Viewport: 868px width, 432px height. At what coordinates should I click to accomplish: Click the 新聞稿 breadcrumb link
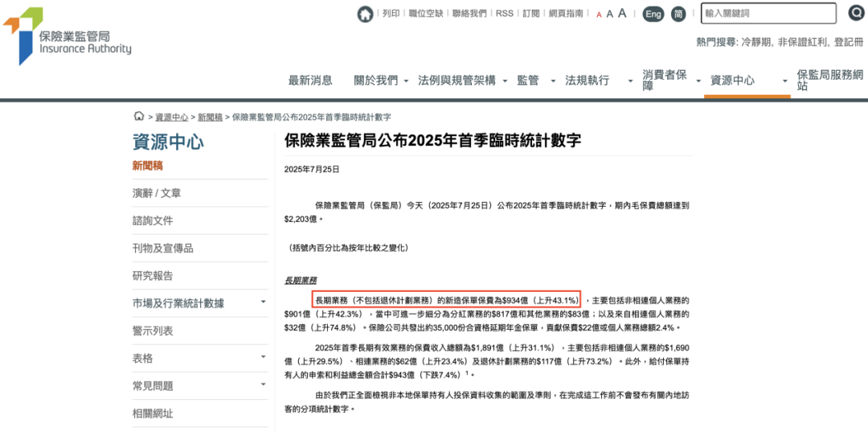click(x=210, y=117)
